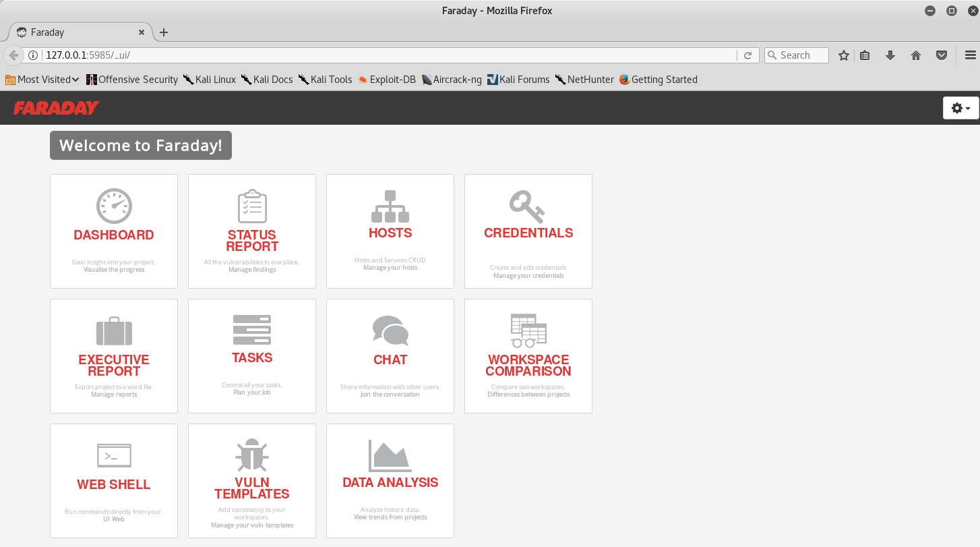
Task: Open the Web Shell terminal icon
Action: pyautogui.click(x=114, y=456)
